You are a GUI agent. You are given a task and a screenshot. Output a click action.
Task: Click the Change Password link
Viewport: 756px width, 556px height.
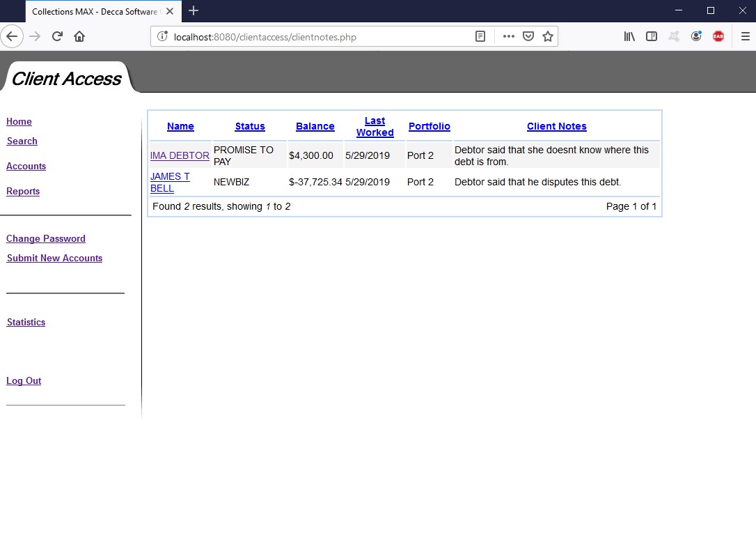point(46,238)
